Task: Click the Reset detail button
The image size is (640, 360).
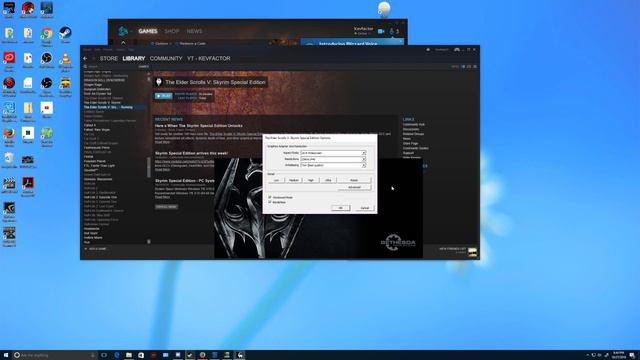Action: pos(354,180)
